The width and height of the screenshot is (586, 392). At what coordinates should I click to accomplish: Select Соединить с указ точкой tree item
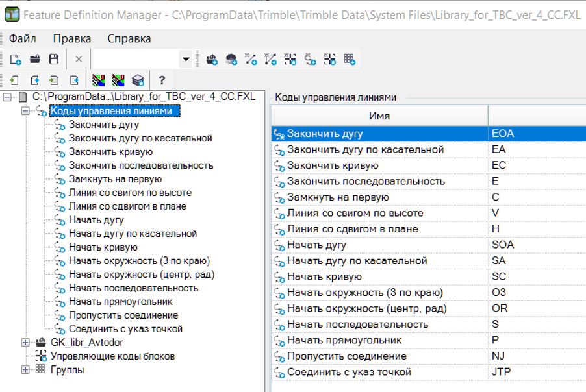point(125,329)
